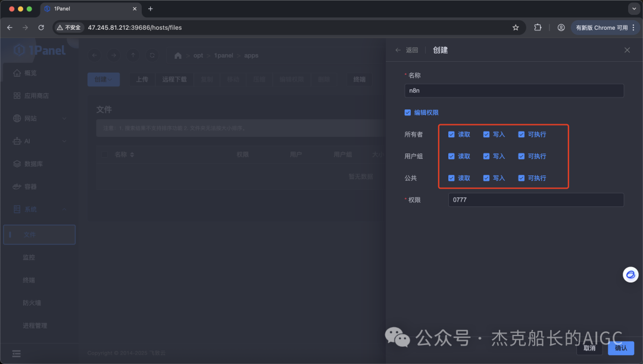Expand the AI sidebar menu

pos(39,141)
